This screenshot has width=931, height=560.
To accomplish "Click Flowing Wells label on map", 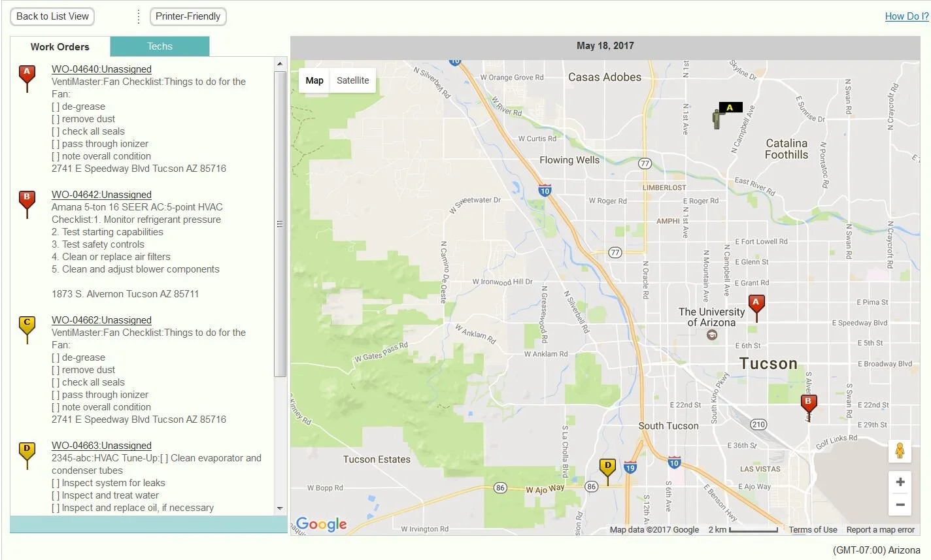I will (x=569, y=160).
